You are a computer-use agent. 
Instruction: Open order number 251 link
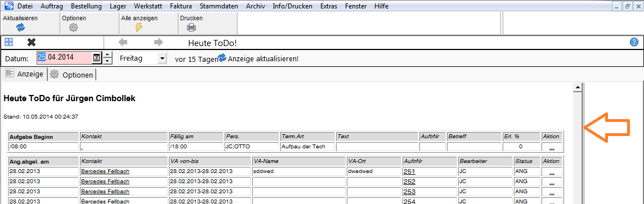(409, 171)
